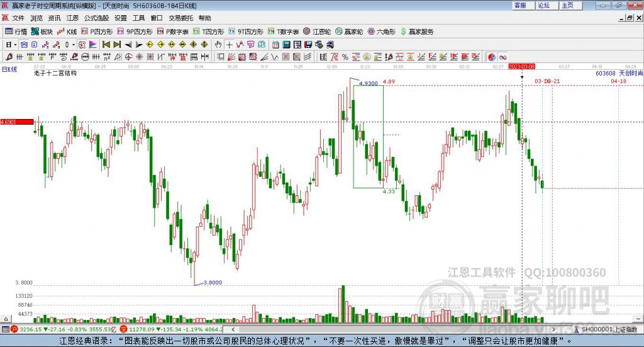
Task: Expand the 日 period dropdown
Action: (15, 45)
